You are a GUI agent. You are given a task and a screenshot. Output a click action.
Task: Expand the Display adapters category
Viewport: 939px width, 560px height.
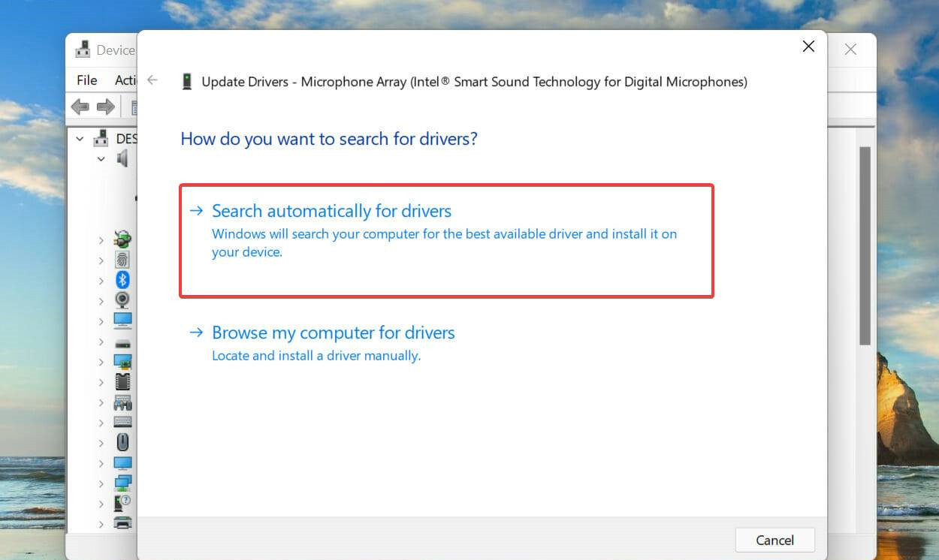click(x=101, y=362)
